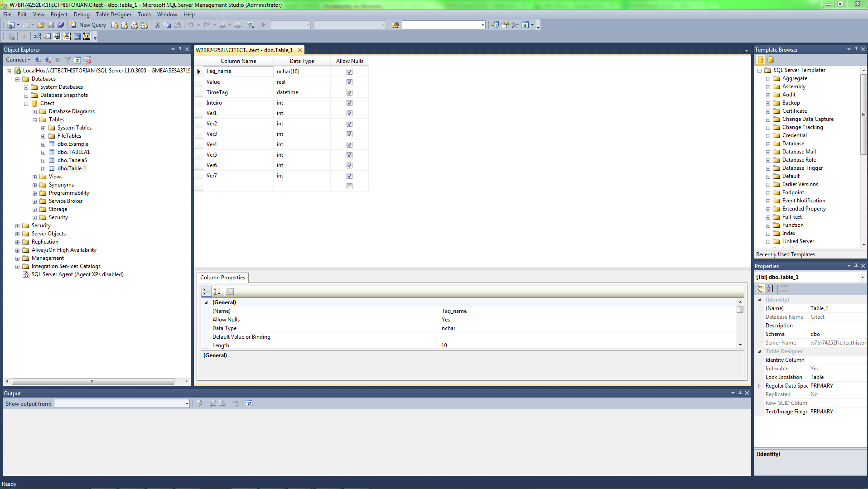
Task: Click the datetime data type cell
Action: [302, 92]
